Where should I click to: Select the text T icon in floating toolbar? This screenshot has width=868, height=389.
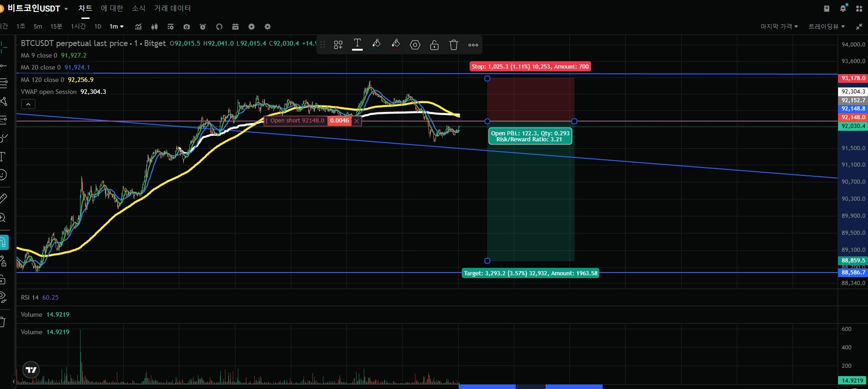coord(357,44)
